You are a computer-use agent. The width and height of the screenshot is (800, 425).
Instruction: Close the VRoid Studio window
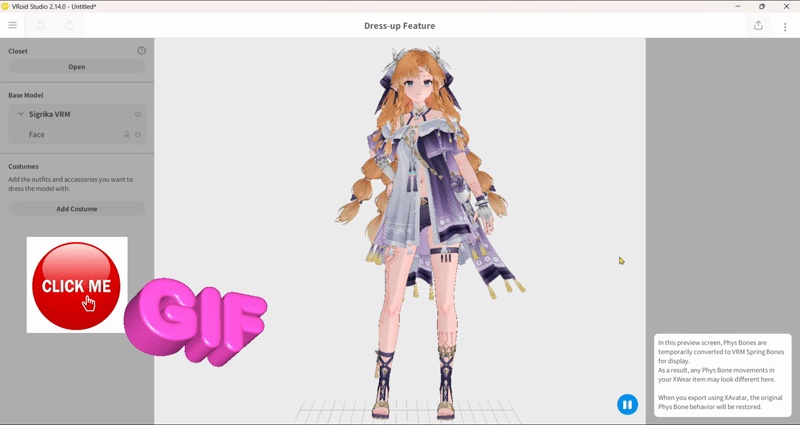point(786,6)
